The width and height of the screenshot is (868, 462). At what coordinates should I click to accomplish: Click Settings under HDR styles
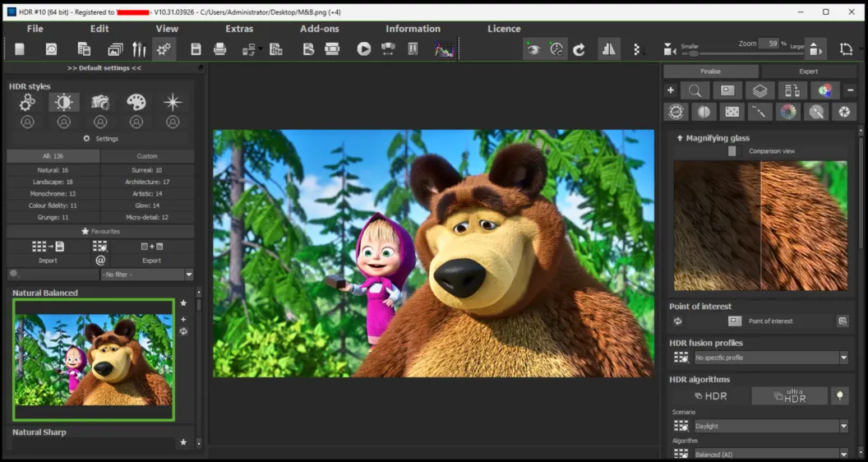pyautogui.click(x=101, y=138)
